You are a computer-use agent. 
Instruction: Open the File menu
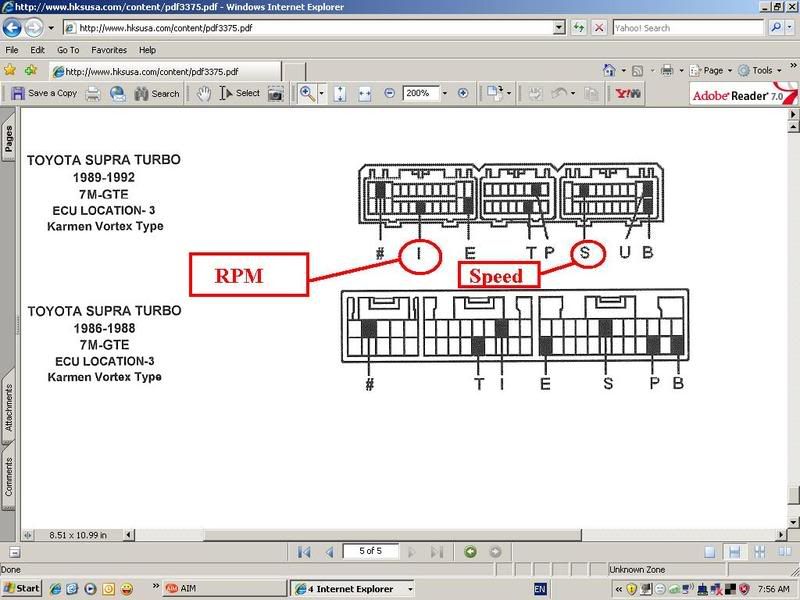[12, 50]
